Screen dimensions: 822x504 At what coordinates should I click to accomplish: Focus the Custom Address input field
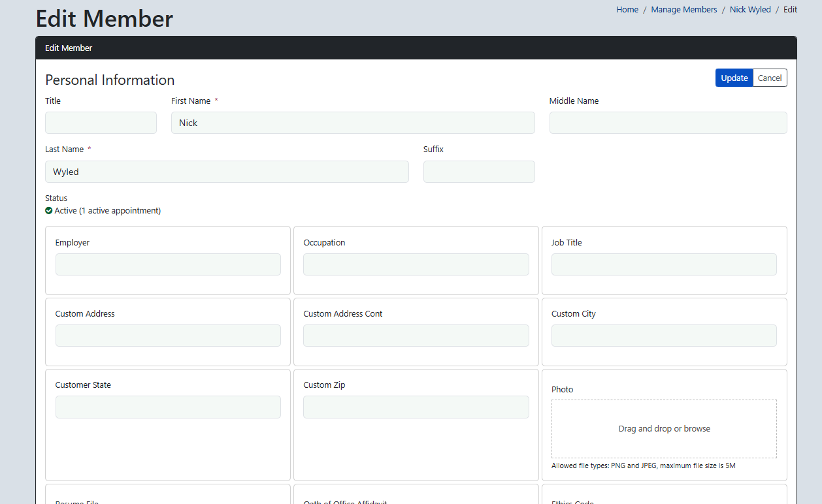pyautogui.click(x=168, y=336)
